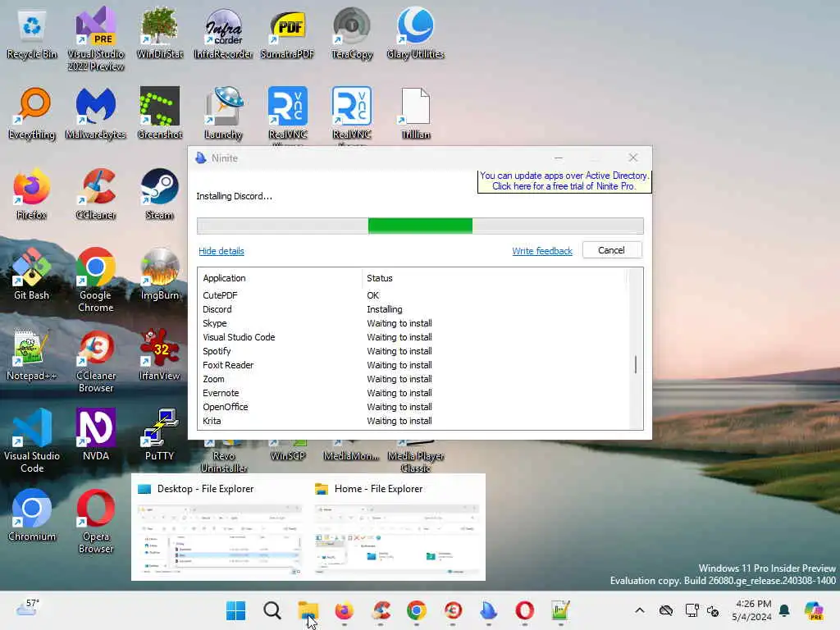Launch Chromium from the desktop
840x630 pixels.
(32, 516)
